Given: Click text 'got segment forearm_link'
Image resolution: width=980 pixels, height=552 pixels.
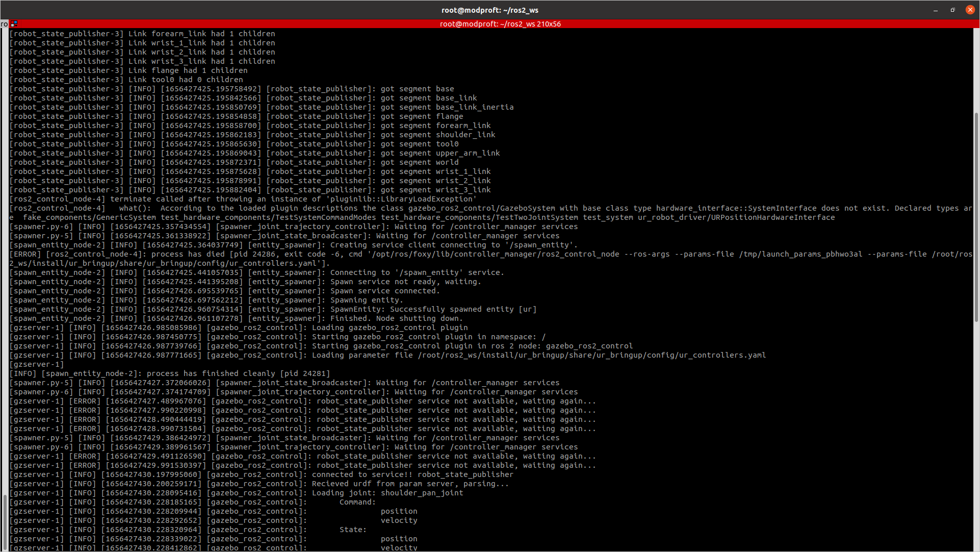Looking at the screenshot, I should (435, 126).
